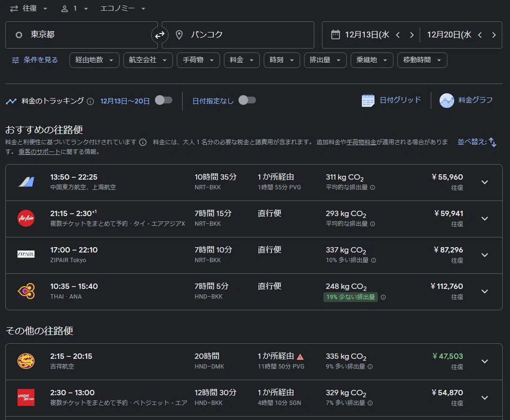Click the 12月13日〜20日 tracking date label
Screen dimensions: 510x420
click(125, 101)
